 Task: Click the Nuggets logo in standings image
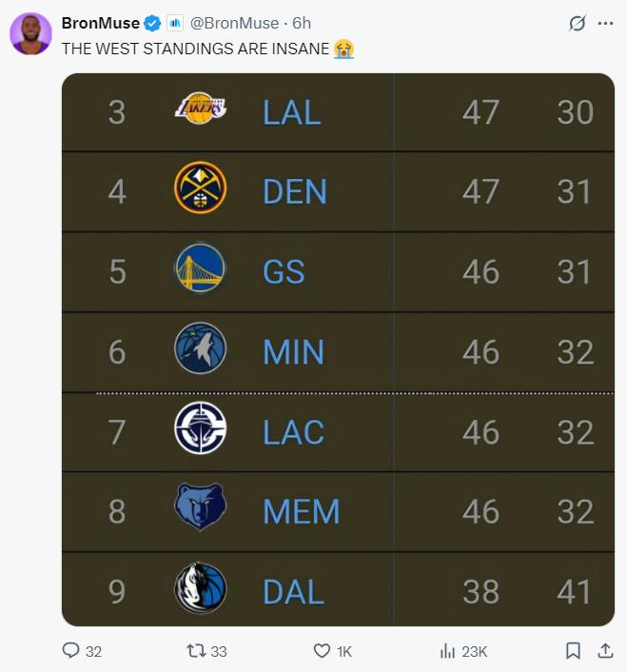201,188
